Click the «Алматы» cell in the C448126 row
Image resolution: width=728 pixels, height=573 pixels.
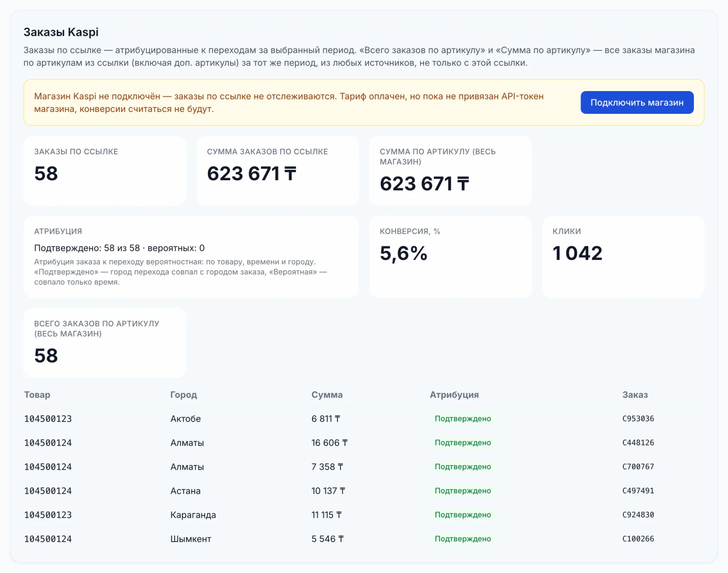[187, 443]
